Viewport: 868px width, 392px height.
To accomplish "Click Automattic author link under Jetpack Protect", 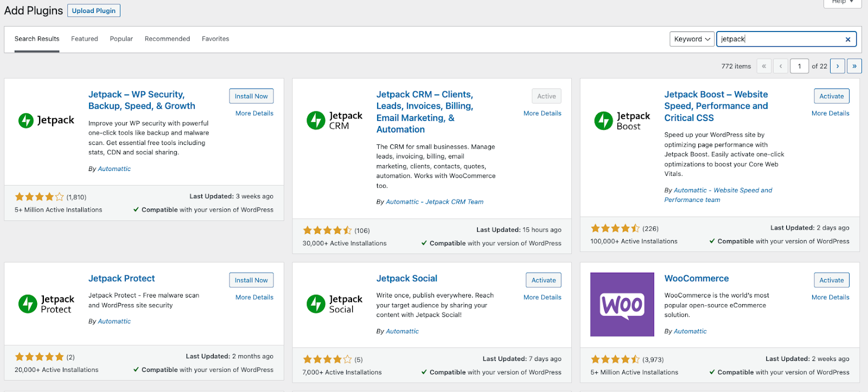I will point(114,321).
